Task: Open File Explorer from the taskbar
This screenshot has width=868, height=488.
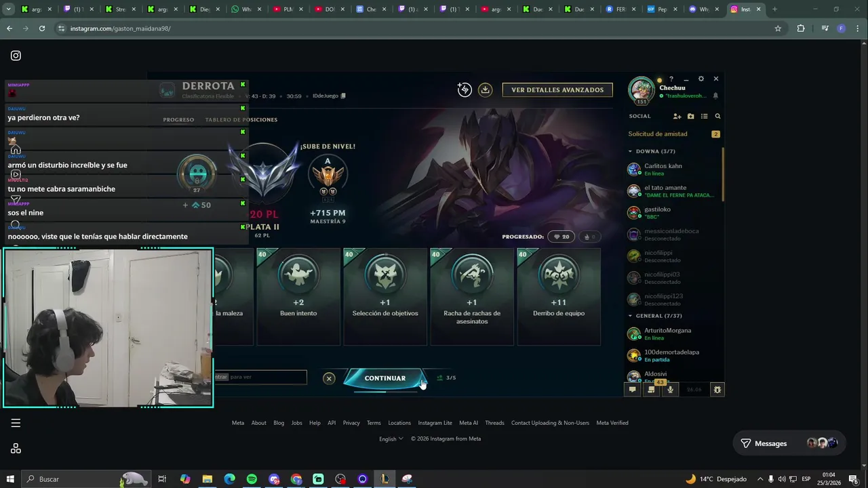Action: (208, 479)
